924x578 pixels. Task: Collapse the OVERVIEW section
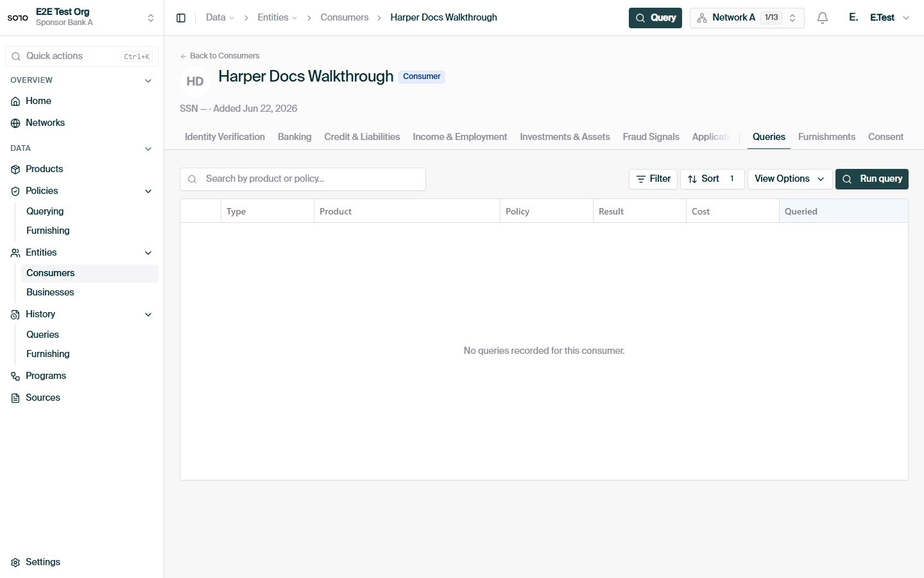coord(148,81)
